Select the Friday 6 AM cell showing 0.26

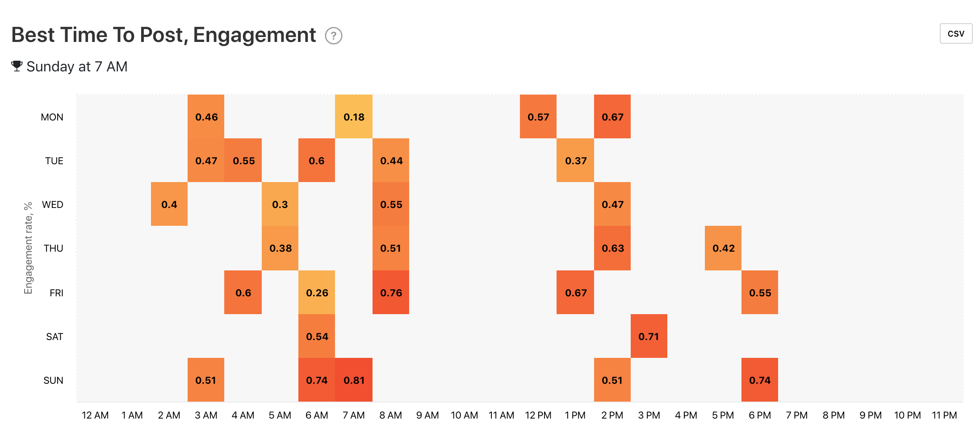317,293
